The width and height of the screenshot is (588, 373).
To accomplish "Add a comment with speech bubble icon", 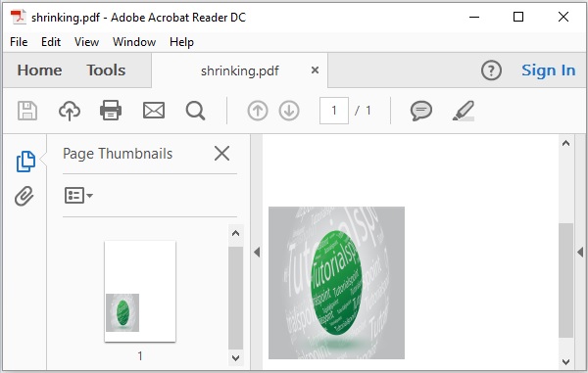I will 421,111.
